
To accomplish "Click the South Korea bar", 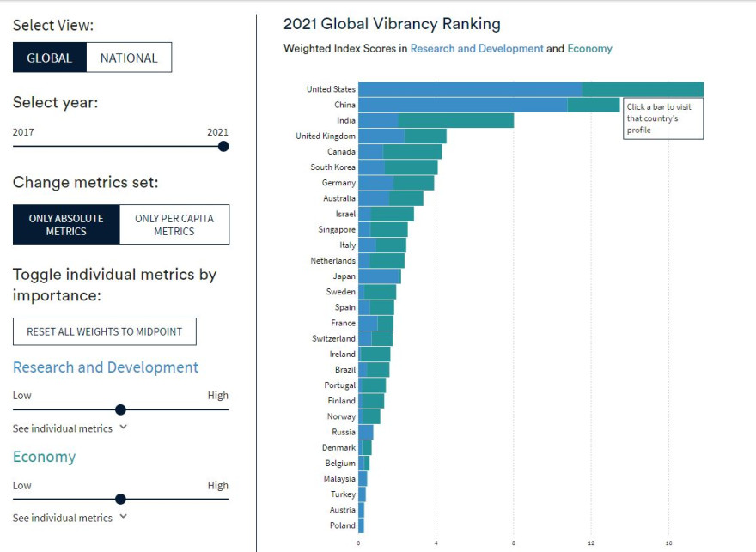I will point(398,167).
